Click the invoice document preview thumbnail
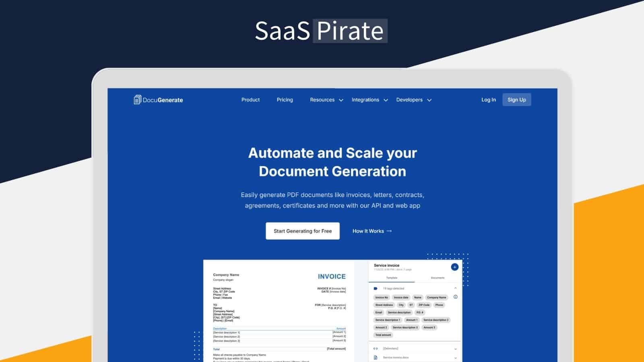644x362 pixels. (279, 311)
